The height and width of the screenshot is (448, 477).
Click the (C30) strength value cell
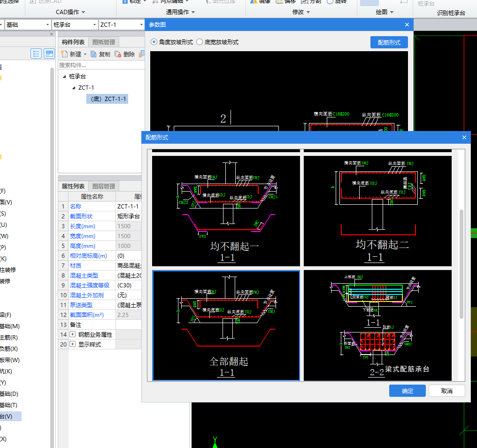click(128, 286)
